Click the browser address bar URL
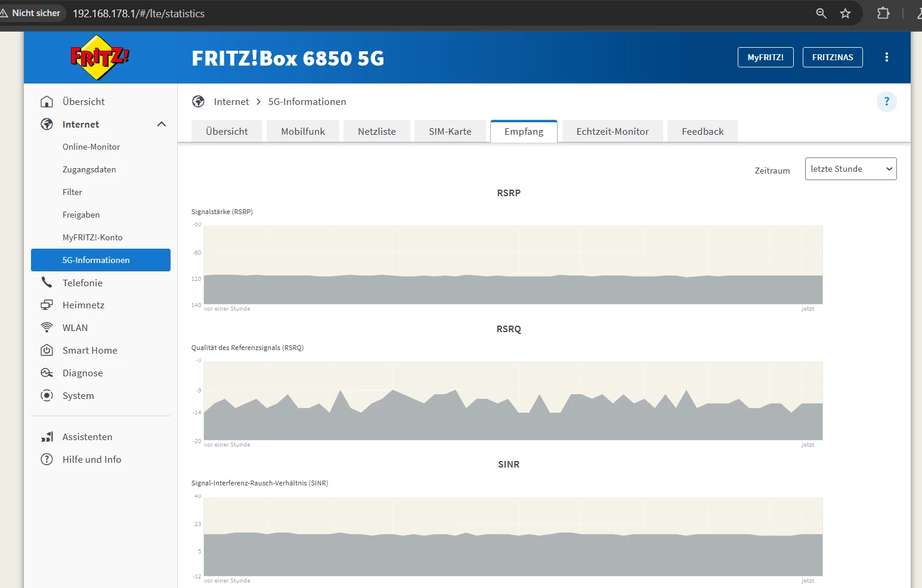 [x=138, y=13]
